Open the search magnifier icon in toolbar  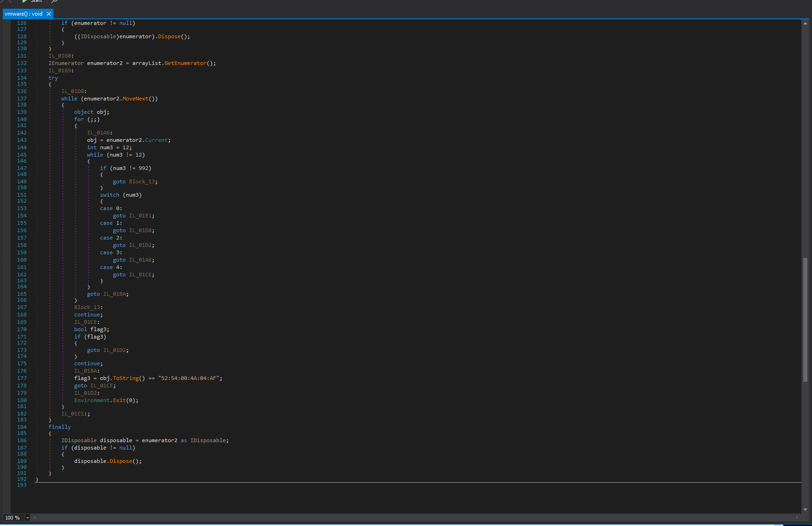pyautogui.click(x=54, y=1)
